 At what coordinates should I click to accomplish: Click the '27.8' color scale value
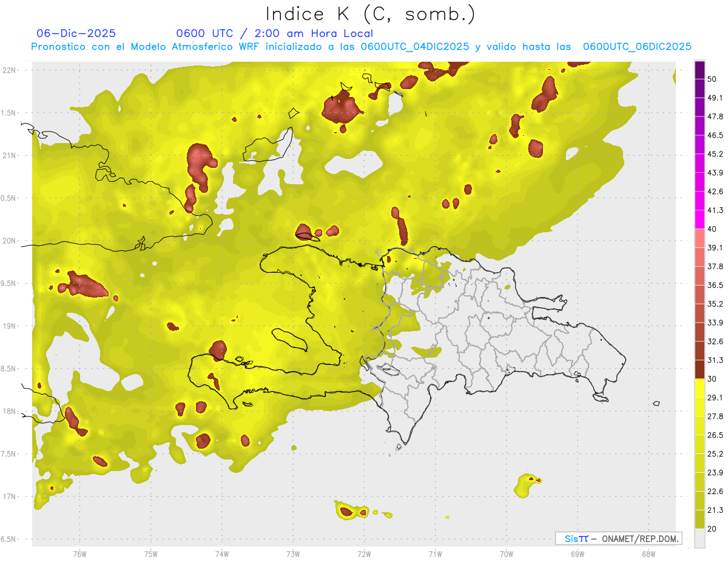(715, 416)
